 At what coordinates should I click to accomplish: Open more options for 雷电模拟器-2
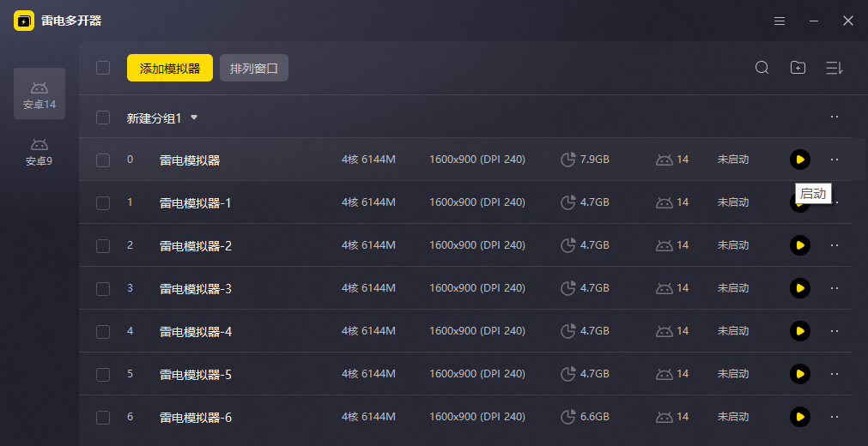click(x=835, y=245)
